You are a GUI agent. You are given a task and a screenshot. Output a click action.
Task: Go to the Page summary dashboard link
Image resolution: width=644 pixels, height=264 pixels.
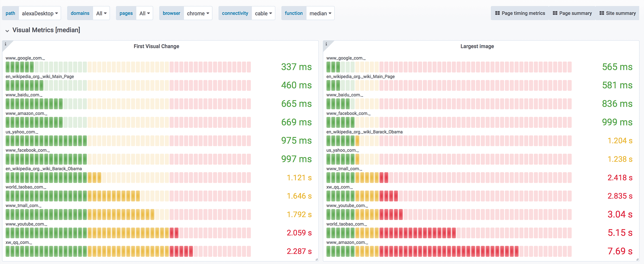[572, 13]
